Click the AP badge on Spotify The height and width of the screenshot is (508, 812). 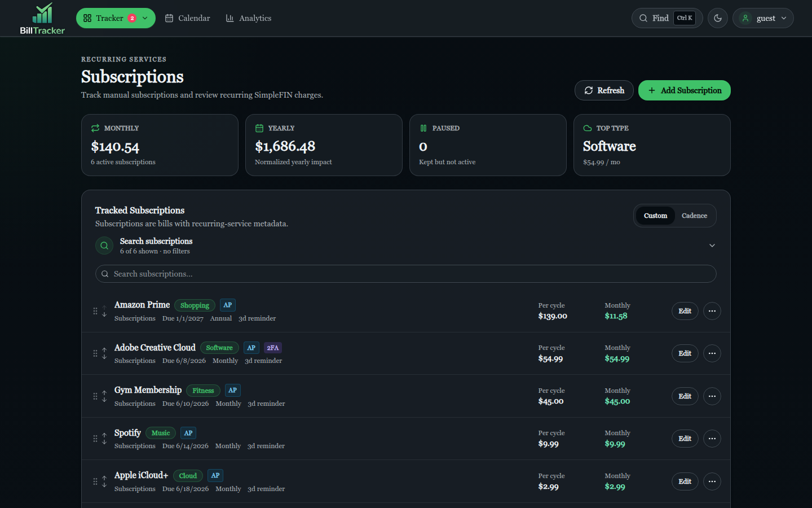point(188,433)
